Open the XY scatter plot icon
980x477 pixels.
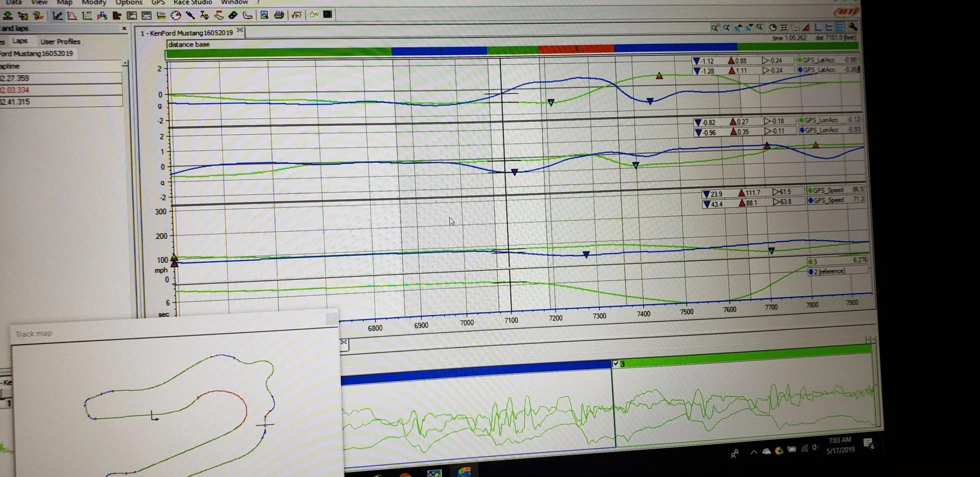[x=87, y=15]
